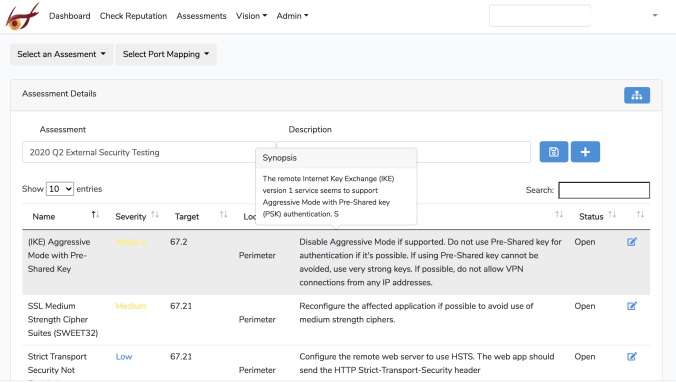The width and height of the screenshot is (676, 383).
Task: Click the table Search input field
Action: 604,190
